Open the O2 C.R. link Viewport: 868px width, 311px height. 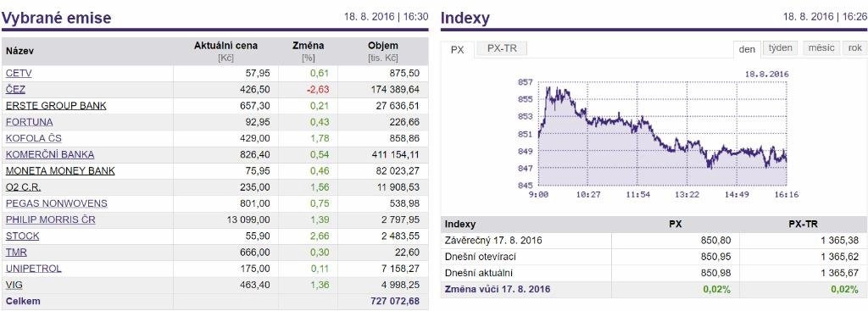pyautogui.click(x=23, y=187)
